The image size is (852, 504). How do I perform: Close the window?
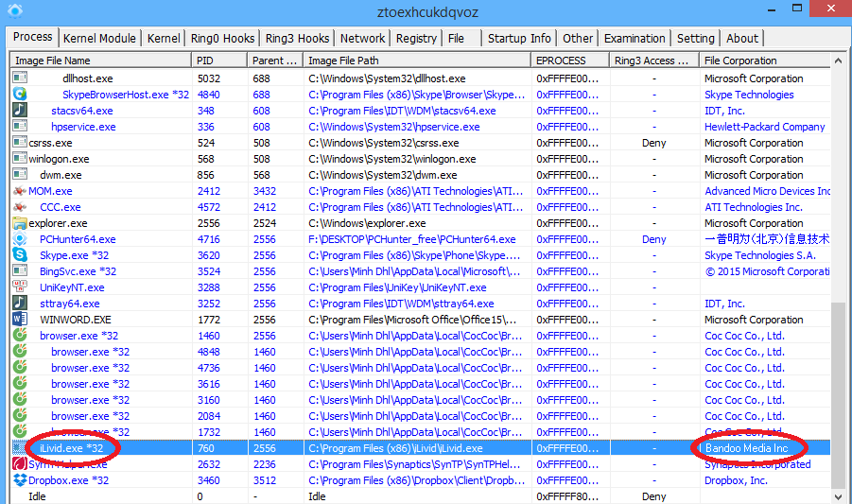[x=830, y=9]
